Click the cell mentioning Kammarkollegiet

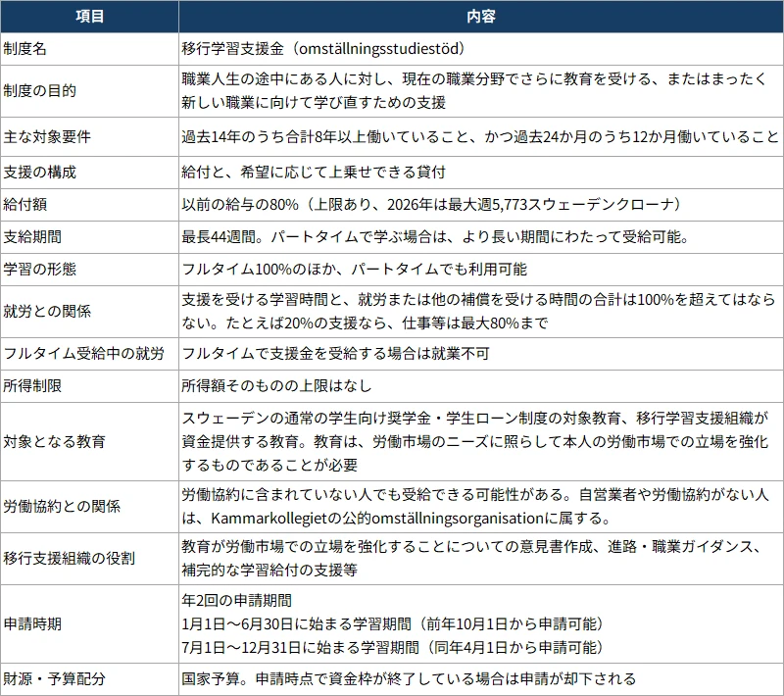(x=481, y=507)
